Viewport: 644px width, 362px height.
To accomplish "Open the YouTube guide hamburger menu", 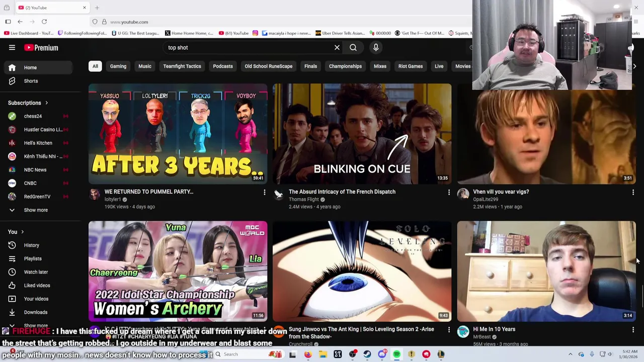I will click(12, 48).
